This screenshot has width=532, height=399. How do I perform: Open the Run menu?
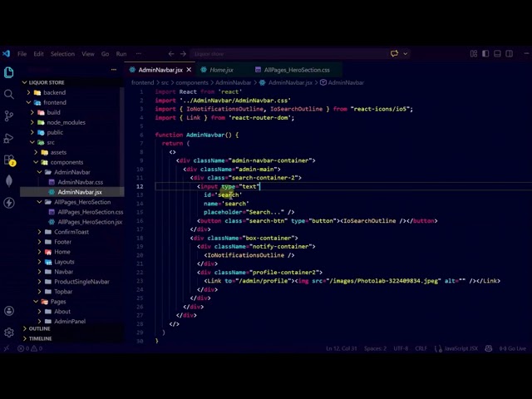coord(121,54)
